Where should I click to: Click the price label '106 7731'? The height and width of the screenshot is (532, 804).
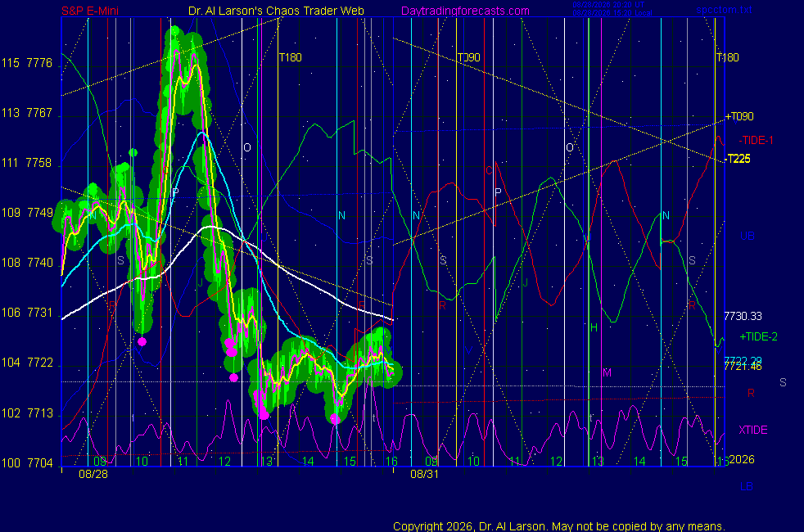click(x=27, y=313)
